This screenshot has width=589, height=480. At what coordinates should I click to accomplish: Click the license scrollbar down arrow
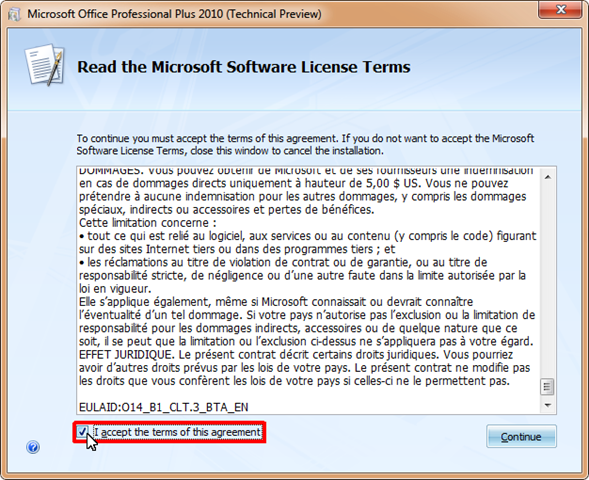(548, 405)
